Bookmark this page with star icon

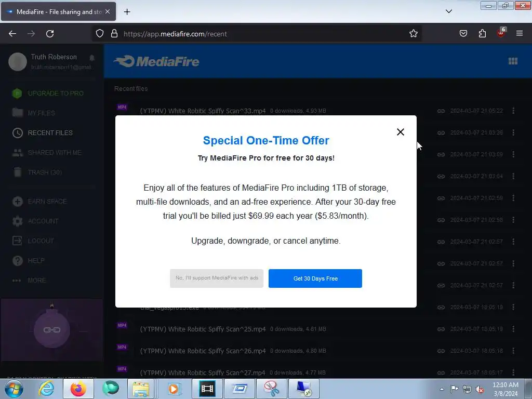click(x=413, y=34)
